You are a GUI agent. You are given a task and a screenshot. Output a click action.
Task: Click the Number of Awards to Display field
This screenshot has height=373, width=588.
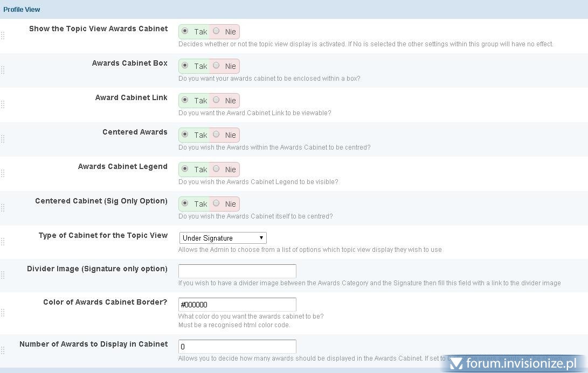pos(237,347)
